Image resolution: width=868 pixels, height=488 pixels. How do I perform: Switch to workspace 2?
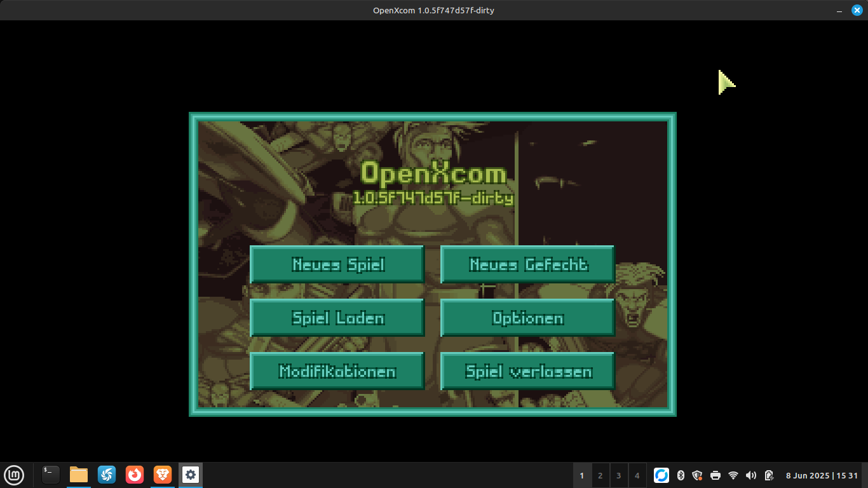600,475
